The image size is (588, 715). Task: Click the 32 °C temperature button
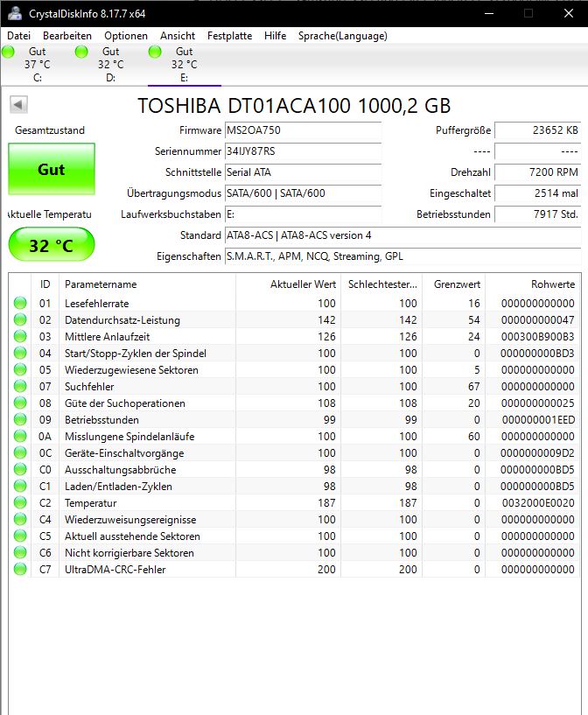(52, 245)
